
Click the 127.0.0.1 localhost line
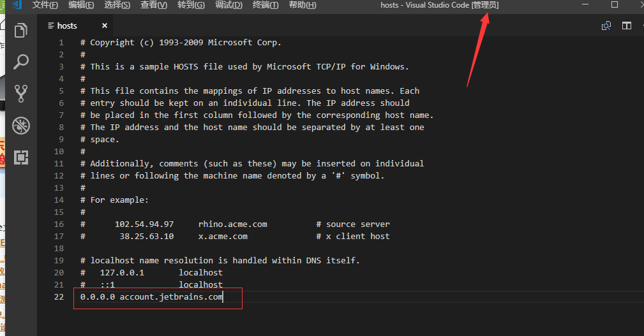(x=151, y=272)
